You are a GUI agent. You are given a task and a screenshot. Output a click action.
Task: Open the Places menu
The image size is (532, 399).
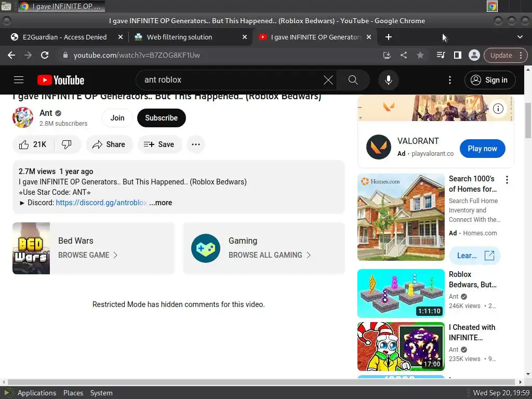(x=73, y=393)
